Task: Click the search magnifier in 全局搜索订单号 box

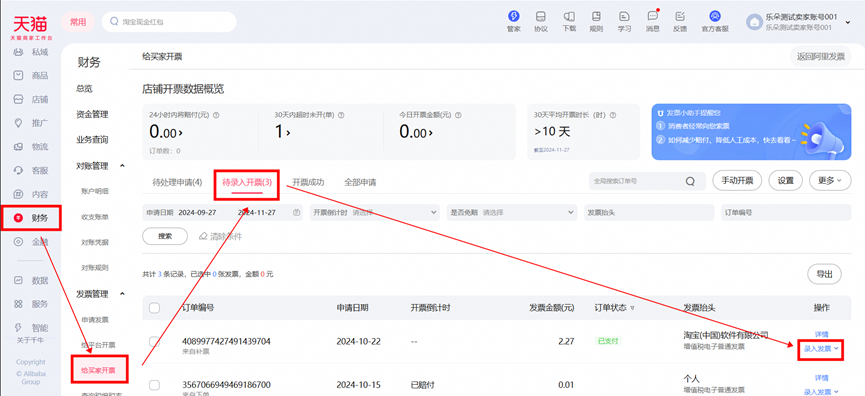Action: coord(691,181)
